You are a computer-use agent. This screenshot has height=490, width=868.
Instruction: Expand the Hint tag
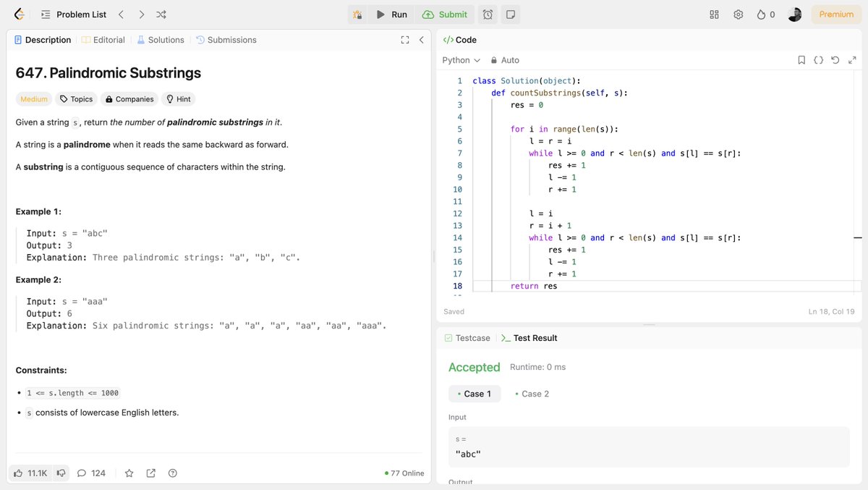[x=179, y=99]
